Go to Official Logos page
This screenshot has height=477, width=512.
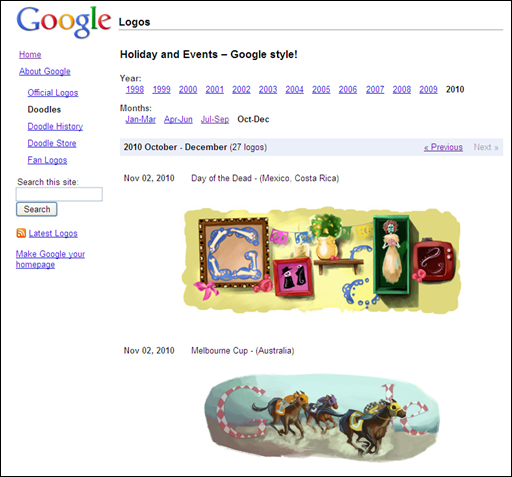point(53,93)
